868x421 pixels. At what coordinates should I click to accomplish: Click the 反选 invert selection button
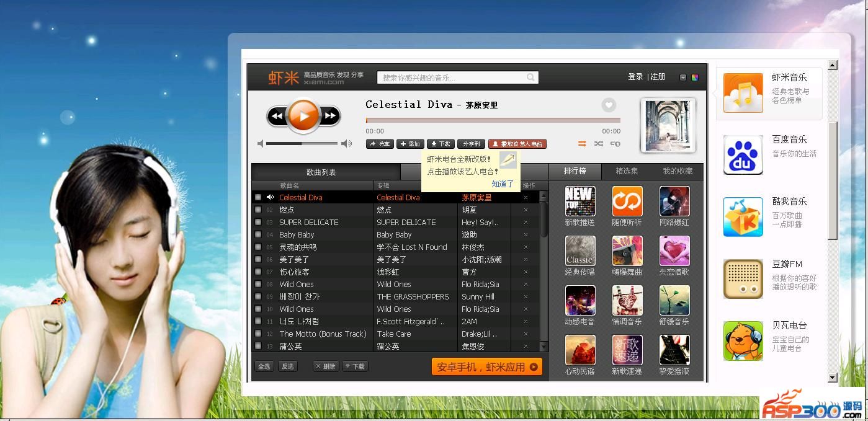[x=288, y=366]
